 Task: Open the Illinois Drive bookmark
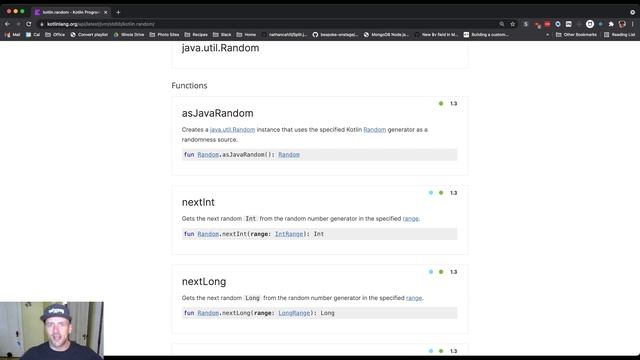click(x=129, y=35)
